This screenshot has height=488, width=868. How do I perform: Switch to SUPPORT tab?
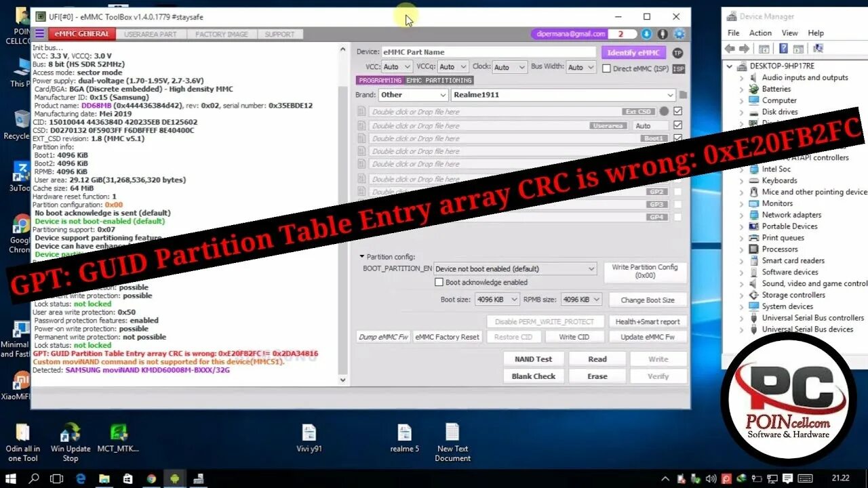(x=279, y=34)
